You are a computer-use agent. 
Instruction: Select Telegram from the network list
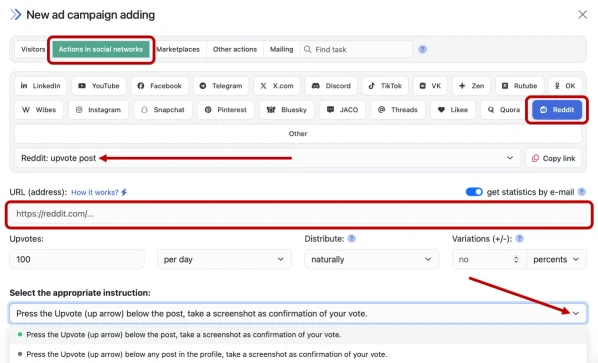pyautogui.click(x=221, y=86)
